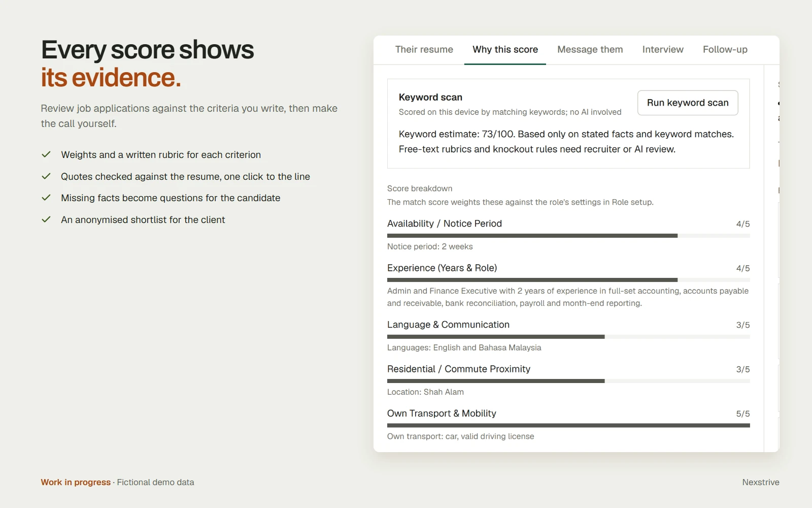Click the Availability / Notice Period criterion title
812x508 pixels.
pyautogui.click(x=445, y=224)
